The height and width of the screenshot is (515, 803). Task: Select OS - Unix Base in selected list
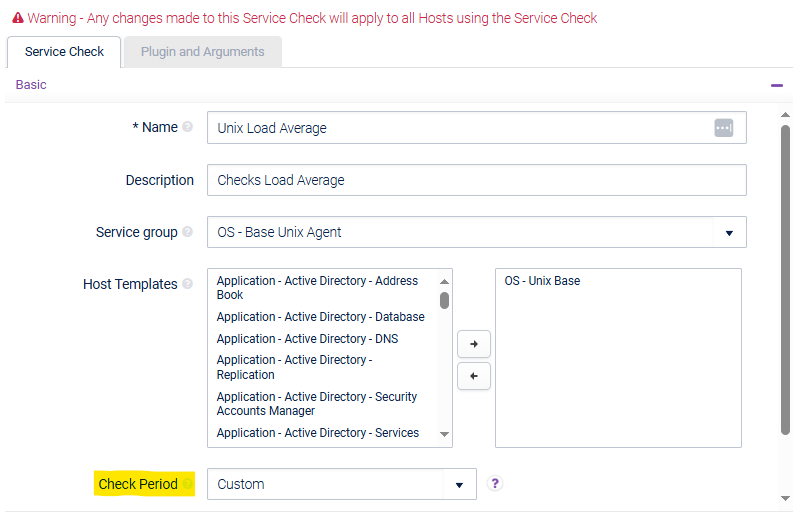coord(542,281)
